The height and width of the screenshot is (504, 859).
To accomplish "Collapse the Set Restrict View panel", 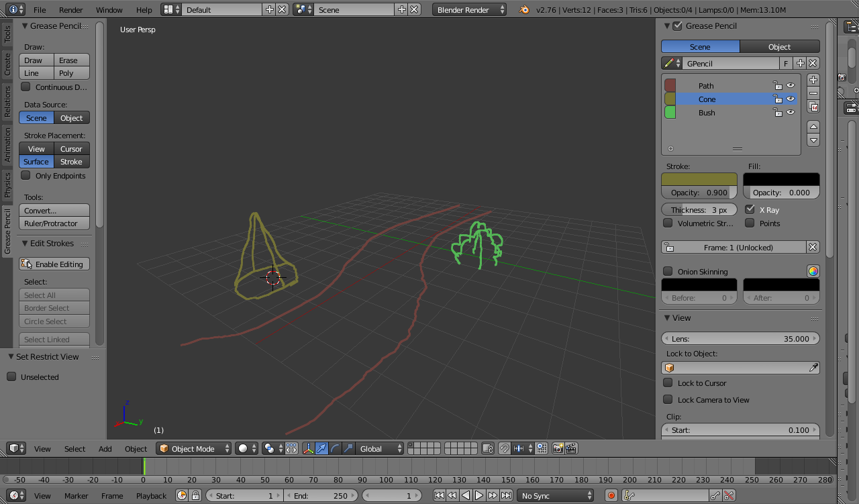I will click(11, 357).
